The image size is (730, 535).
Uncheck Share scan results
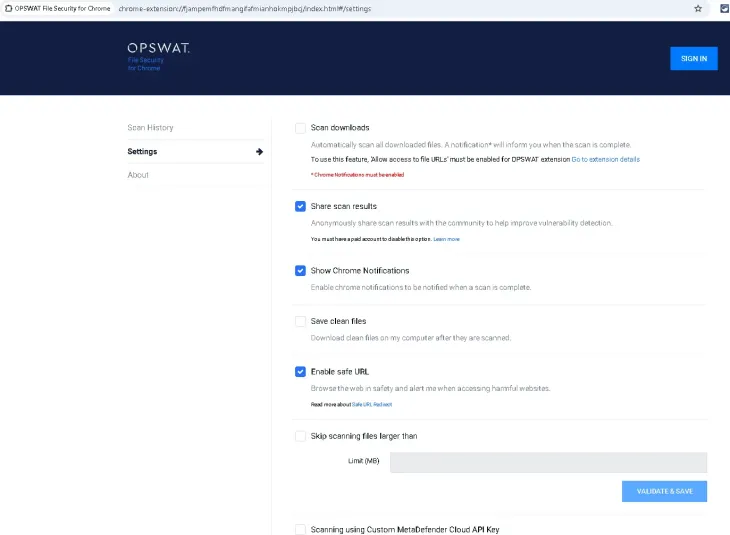[x=301, y=206]
